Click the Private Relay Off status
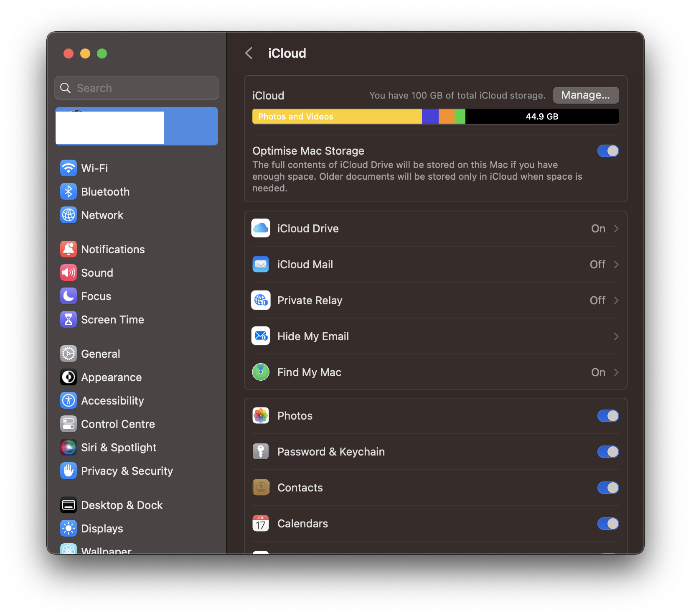 click(x=597, y=300)
